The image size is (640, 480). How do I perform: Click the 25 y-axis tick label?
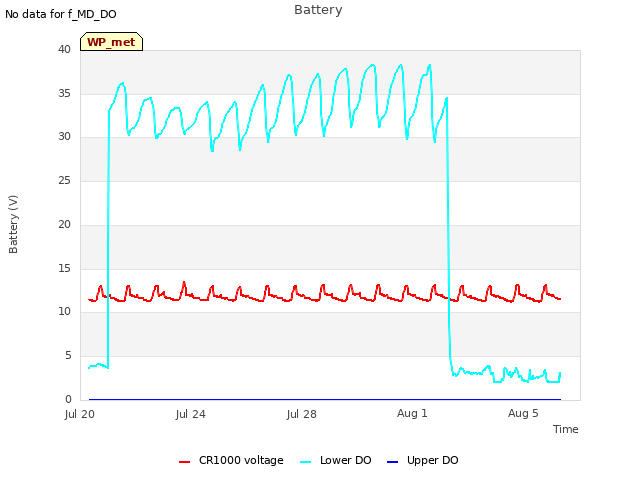pos(64,180)
